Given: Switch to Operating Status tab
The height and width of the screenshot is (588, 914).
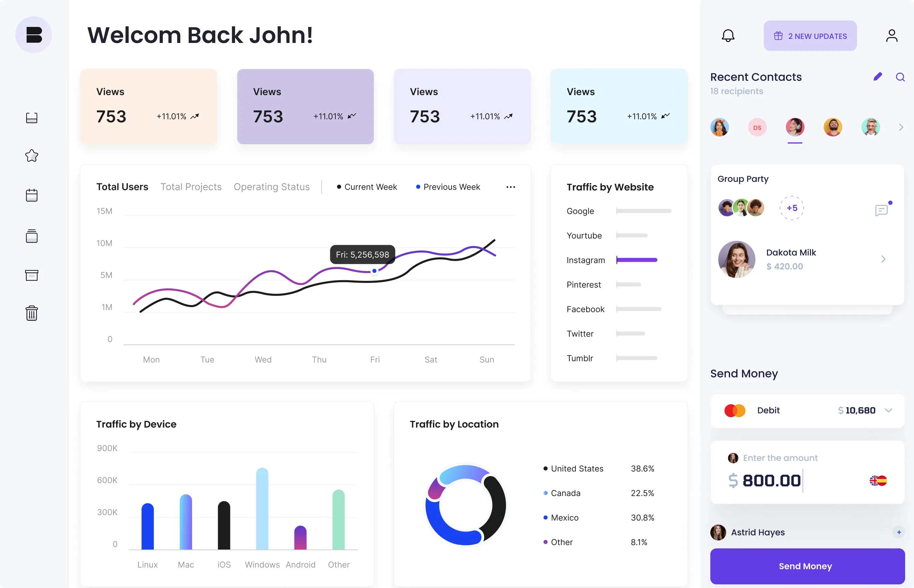Looking at the screenshot, I should (x=272, y=187).
